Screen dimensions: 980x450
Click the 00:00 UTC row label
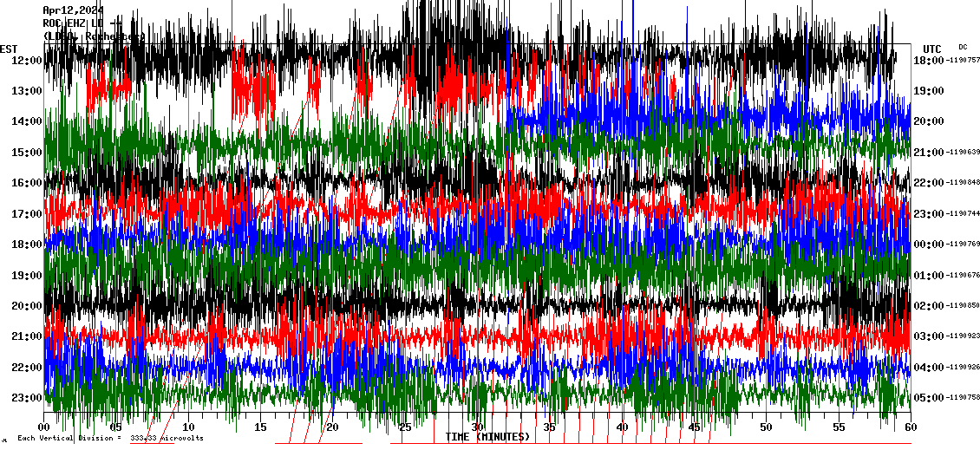[927, 245]
